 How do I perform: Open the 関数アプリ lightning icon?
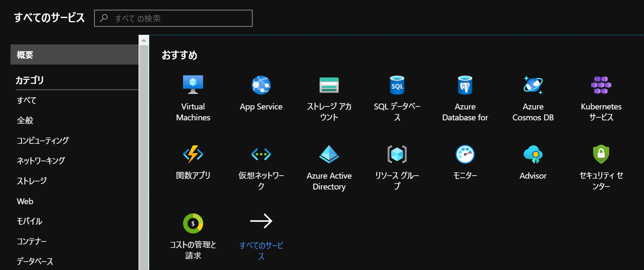click(x=193, y=154)
